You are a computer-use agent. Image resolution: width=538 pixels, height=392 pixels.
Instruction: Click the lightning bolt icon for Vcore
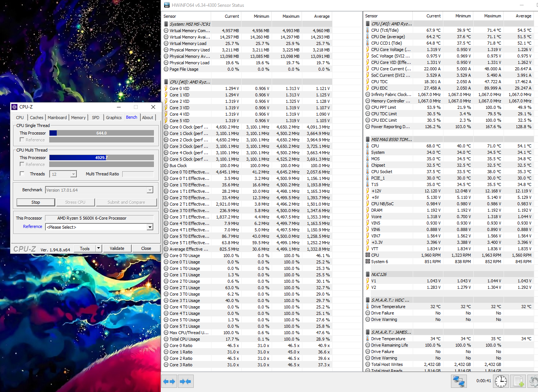pyautogui.click(x=368, y=217)
